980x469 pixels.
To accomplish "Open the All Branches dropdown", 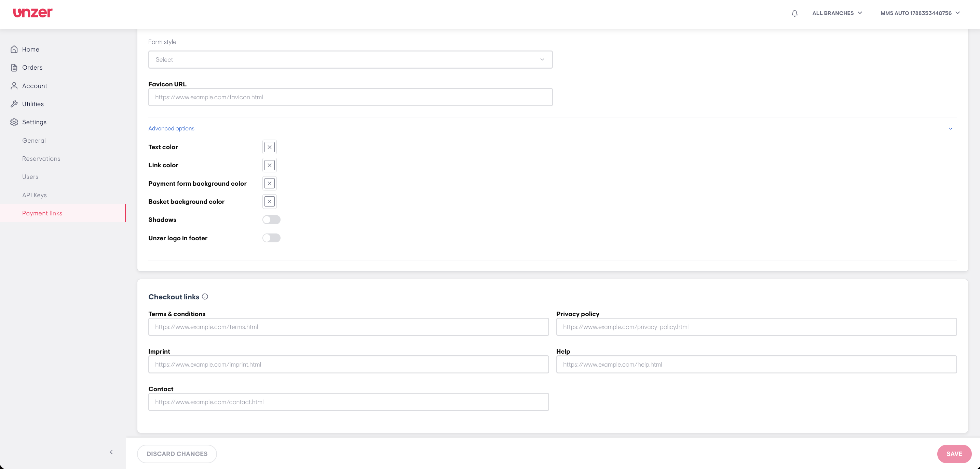I will pos(837,13).
